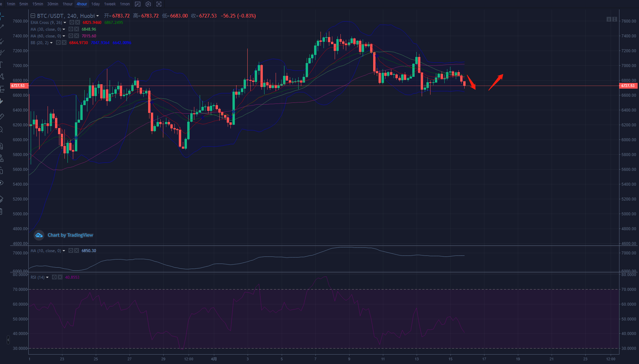Click the MA value 7015.60
This screenshot has width=639, height=364.
point(89,36)
